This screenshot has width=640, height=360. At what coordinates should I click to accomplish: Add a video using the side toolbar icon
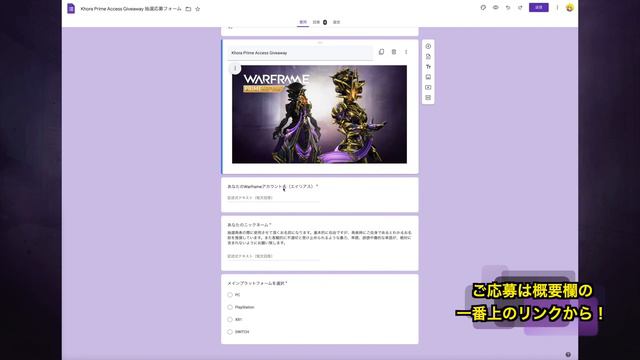428,87
